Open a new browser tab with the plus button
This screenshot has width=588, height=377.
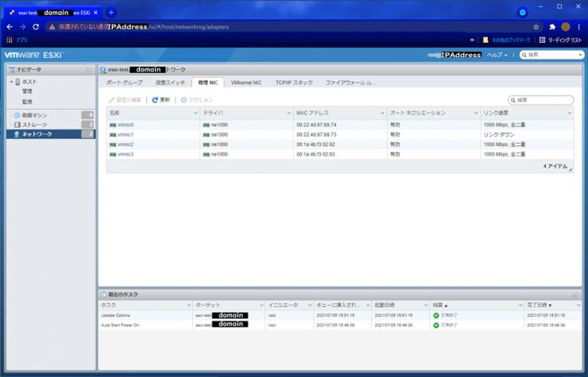point(111,13)
